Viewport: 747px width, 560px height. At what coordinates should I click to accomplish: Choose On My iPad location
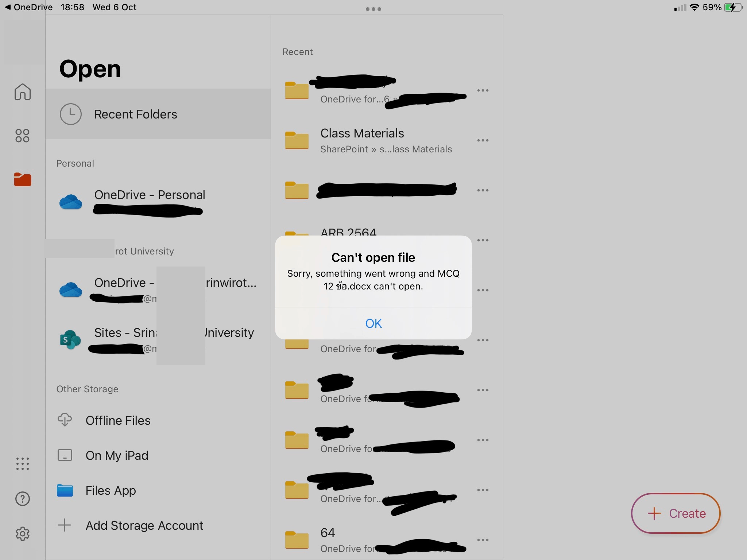pyautogui.click(x=117, y=455)
